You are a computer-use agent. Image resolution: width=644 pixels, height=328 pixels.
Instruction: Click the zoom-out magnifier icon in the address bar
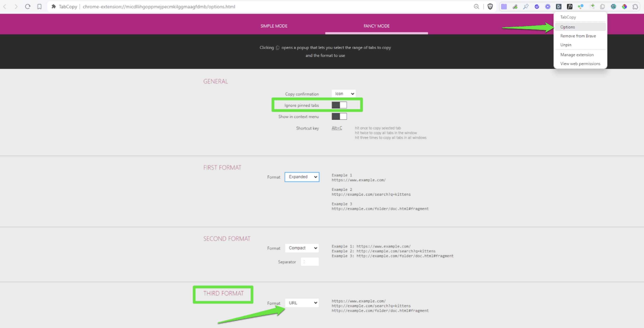476,6
